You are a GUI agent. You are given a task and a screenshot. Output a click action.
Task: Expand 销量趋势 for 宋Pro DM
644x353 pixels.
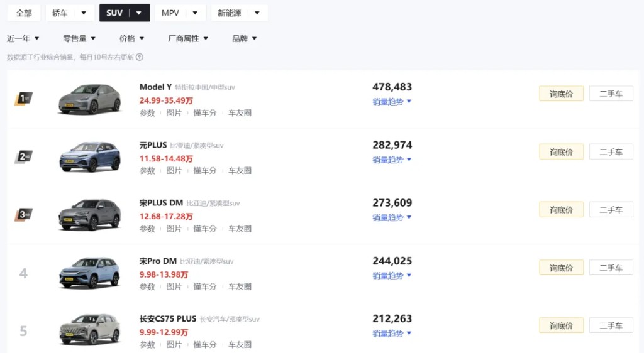[392, 276]
